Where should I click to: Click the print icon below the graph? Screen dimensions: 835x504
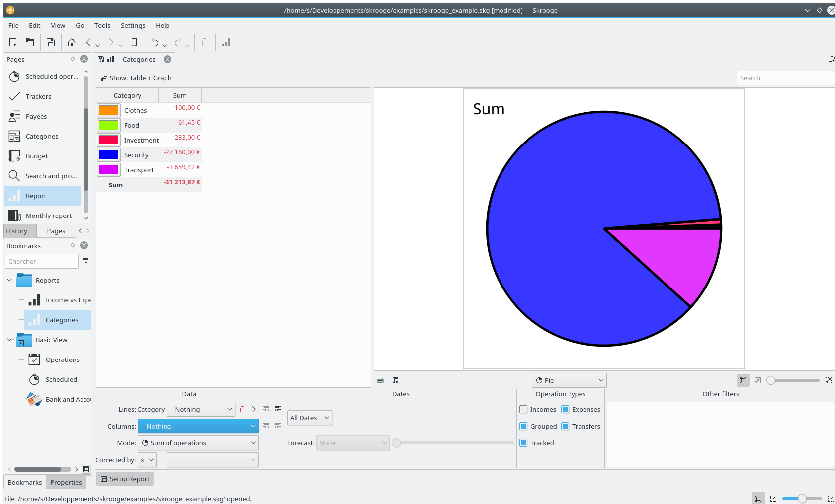click(380, 381)
